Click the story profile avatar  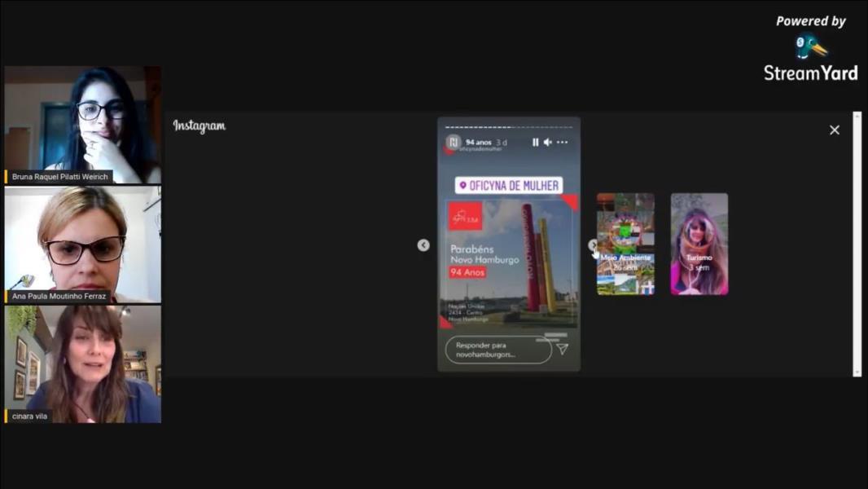click(453, 143)
